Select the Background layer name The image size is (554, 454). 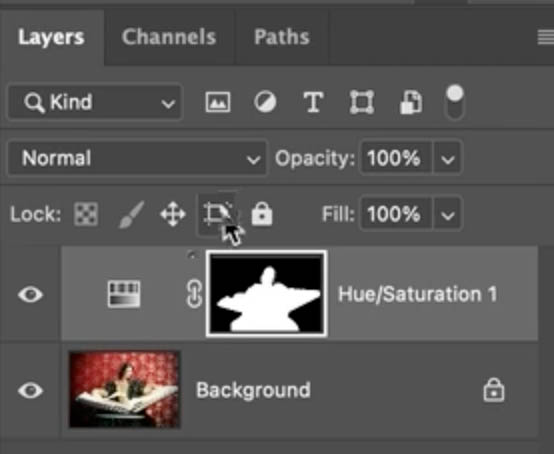(253, 390)
